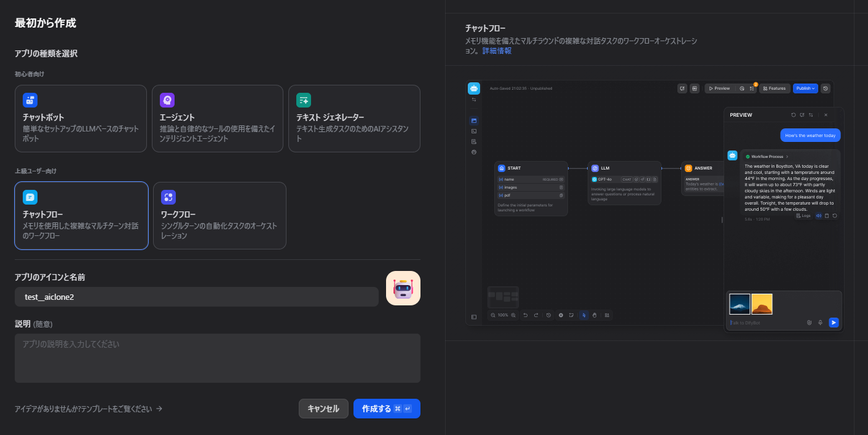Click the mountain image thumbnail in the chat
Screen dimensions: 868x435
[x=739, y=303]
